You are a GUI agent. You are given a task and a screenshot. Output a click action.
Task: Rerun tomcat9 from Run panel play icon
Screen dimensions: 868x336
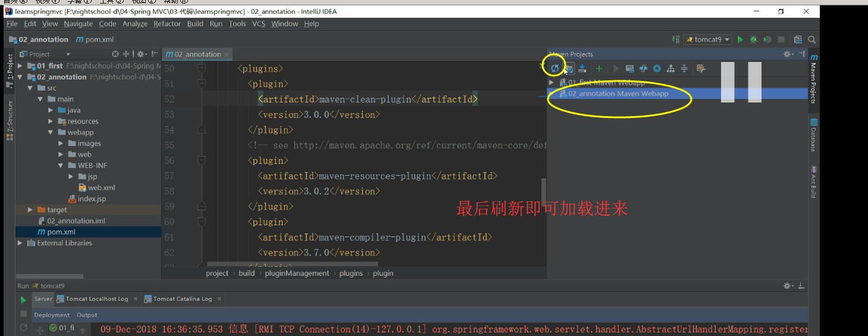(x=23, y=300)
